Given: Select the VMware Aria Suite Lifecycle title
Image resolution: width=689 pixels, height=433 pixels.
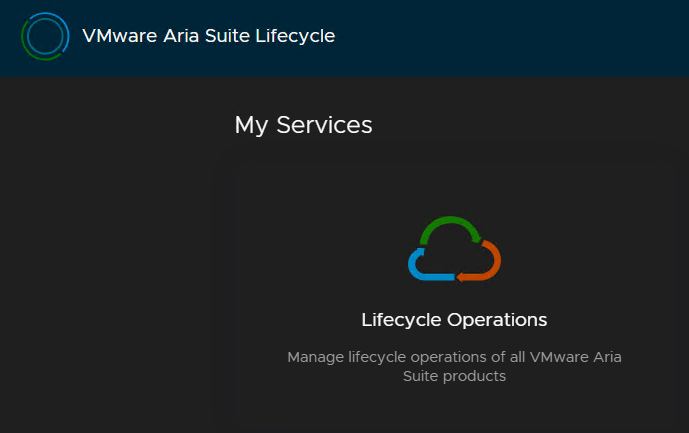Looking at the screenshot, I should 209,36.
